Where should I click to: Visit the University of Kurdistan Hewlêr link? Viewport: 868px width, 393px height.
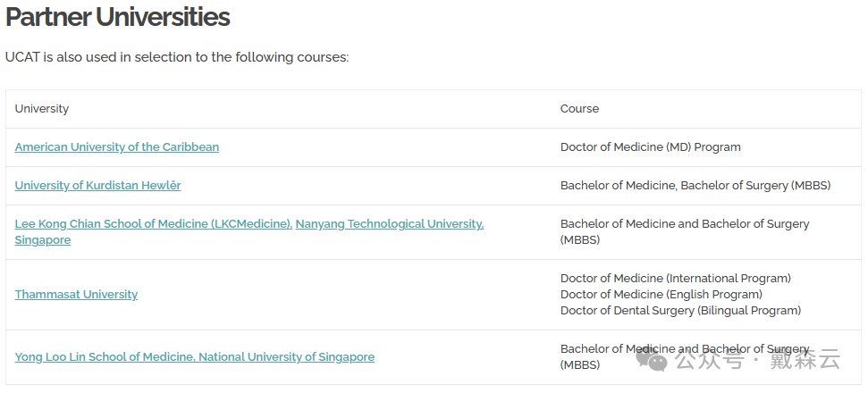pyautogui.click(x=98, y=185)
